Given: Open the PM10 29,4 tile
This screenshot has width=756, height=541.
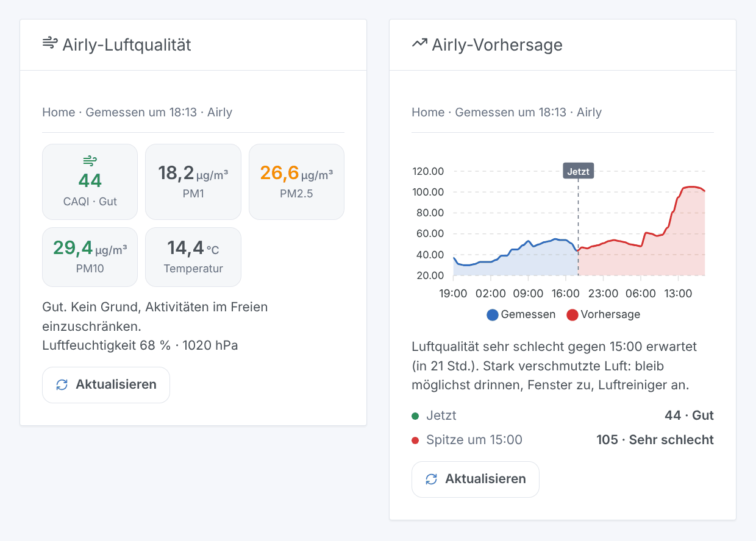Looking at the screenshot, I should (90, 257).
